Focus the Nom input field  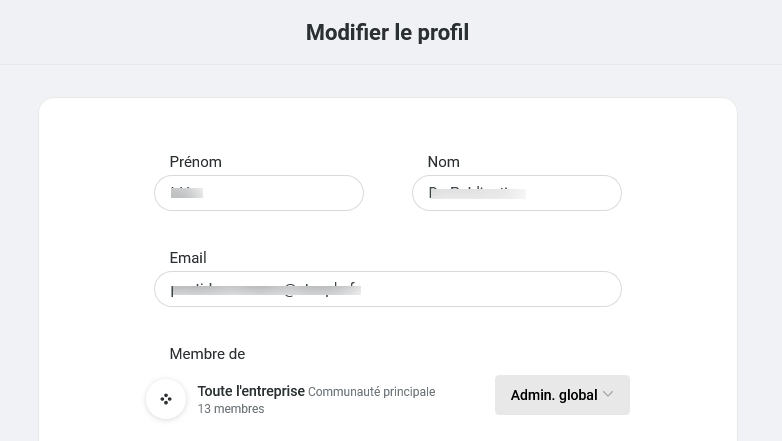tap(517, 193)
